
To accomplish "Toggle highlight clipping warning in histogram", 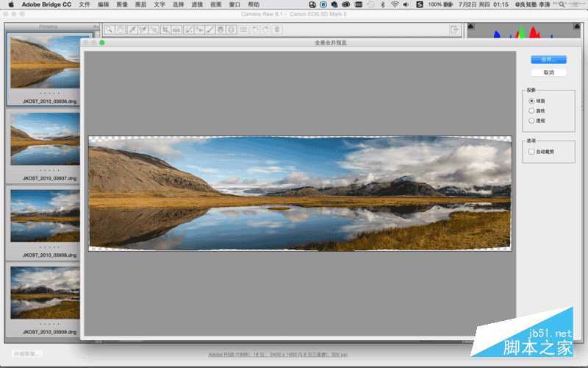I will tap(577, 26).
